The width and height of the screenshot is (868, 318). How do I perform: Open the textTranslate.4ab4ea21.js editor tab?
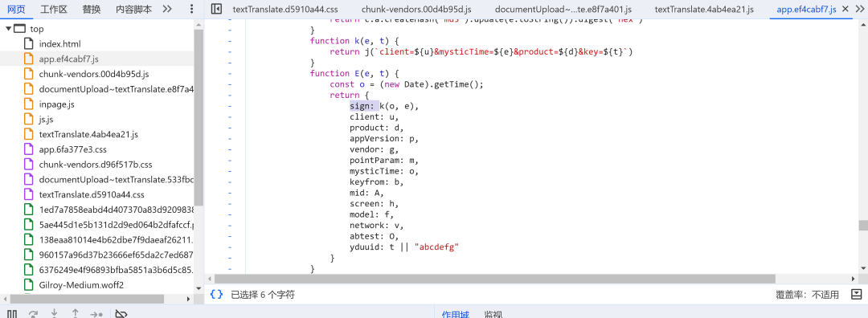[703, 9]
